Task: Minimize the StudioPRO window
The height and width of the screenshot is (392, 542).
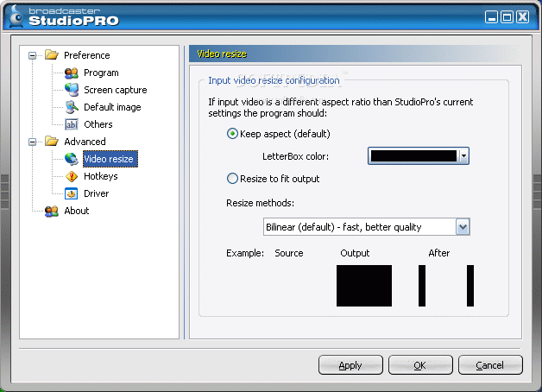Action: [491, 16]
